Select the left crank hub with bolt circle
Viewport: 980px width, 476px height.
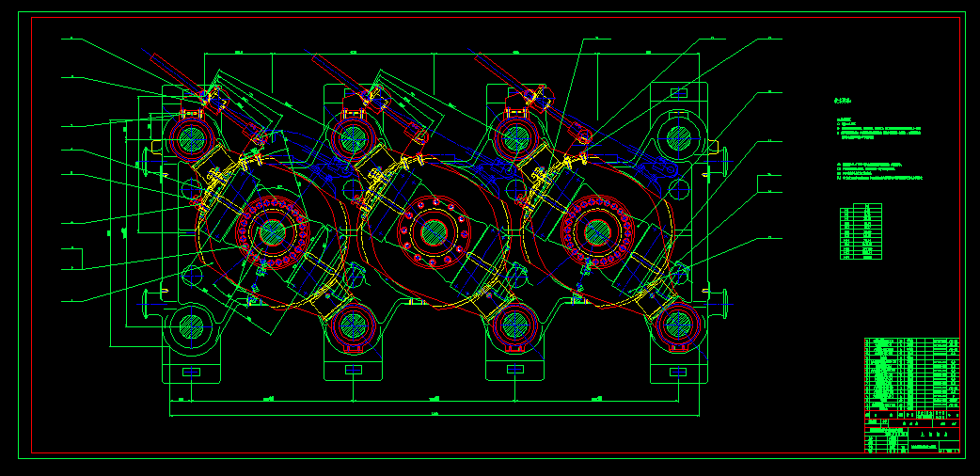(x=272, y=232)
